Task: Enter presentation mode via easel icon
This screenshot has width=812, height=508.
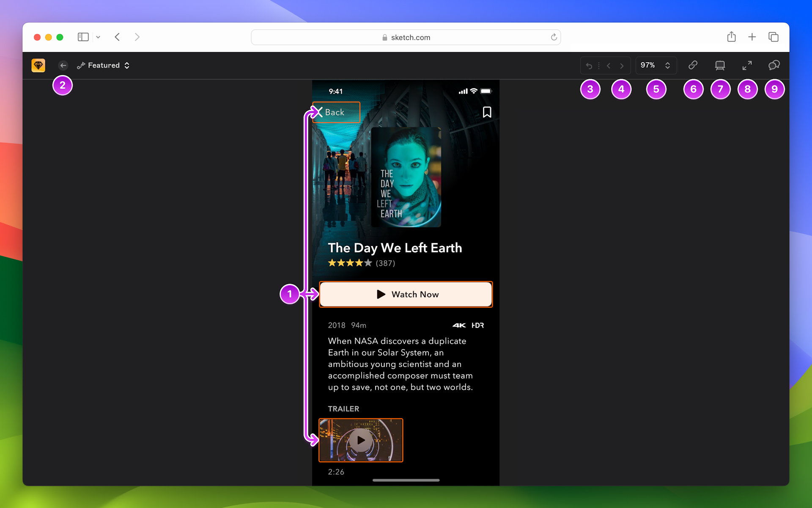Action: click(x=720, y=65)
